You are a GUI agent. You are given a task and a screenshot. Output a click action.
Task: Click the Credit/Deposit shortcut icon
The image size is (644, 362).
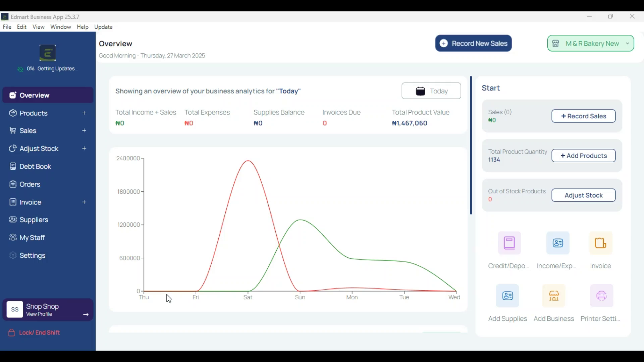point(509,243)
